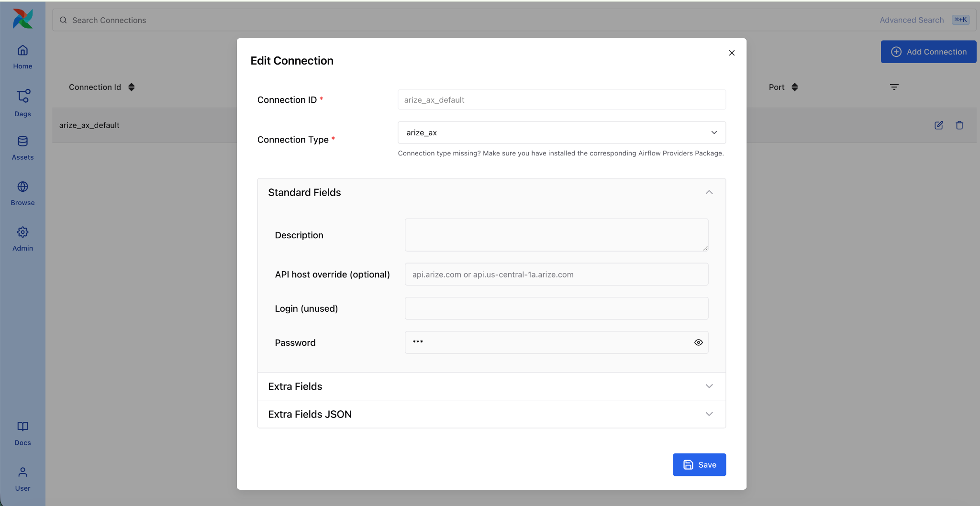Open the User menu

pyautogui.click(x=22, y=479)
